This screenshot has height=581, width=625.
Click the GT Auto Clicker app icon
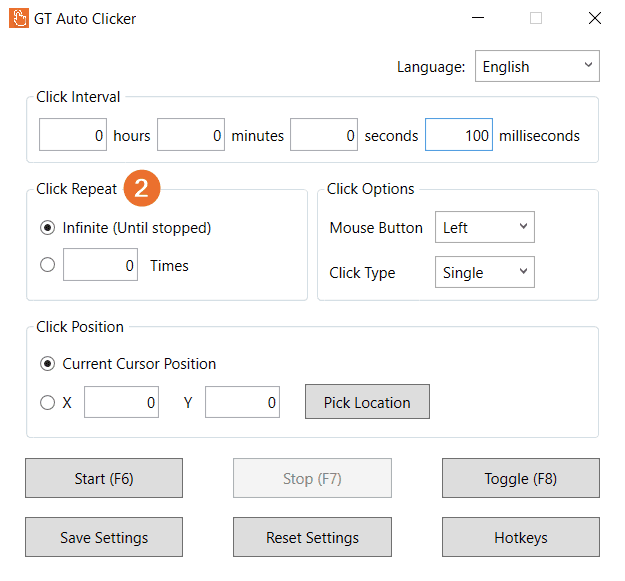click(19, 18)
